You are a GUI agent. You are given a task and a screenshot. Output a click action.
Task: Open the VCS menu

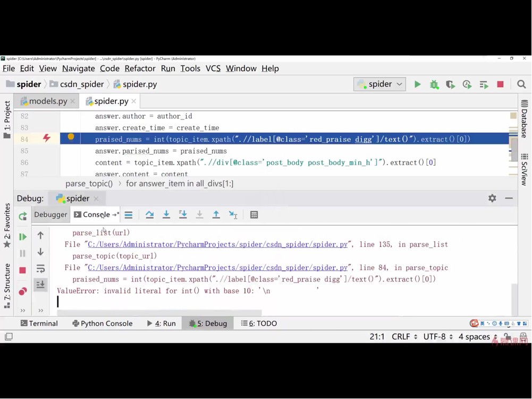(213, 69)
